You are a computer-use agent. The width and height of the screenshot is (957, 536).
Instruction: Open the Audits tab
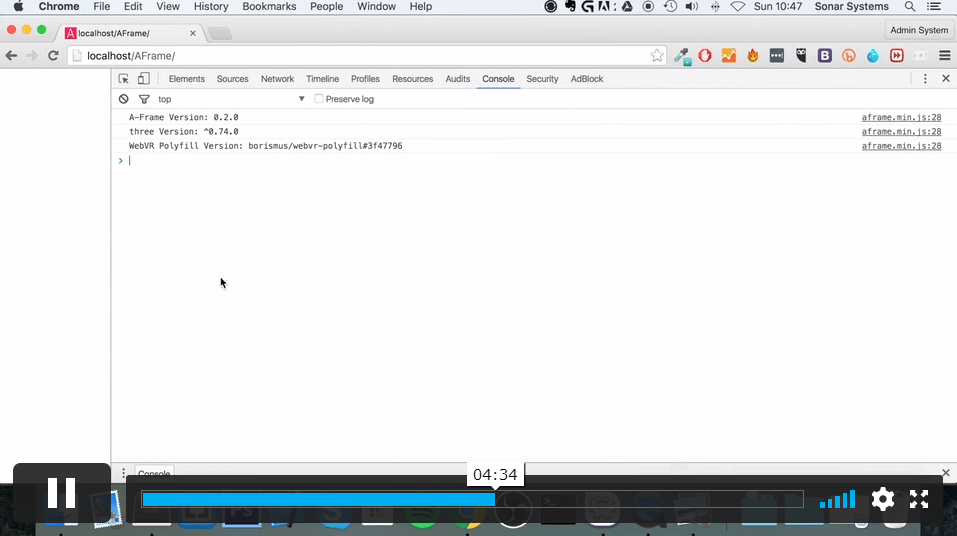pyautogui.click(x=458, y=79)
